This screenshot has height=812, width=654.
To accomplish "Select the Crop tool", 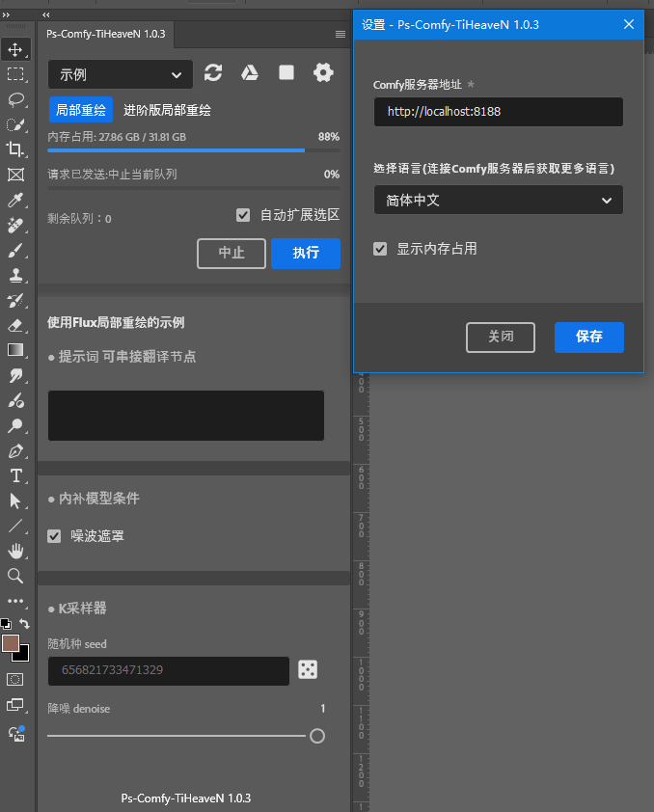I will 15,149.
